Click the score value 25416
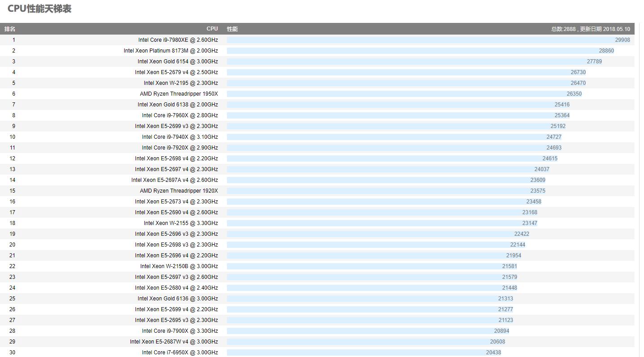The height and width of the screenshot is (357, 644). [x=562, y=105]
